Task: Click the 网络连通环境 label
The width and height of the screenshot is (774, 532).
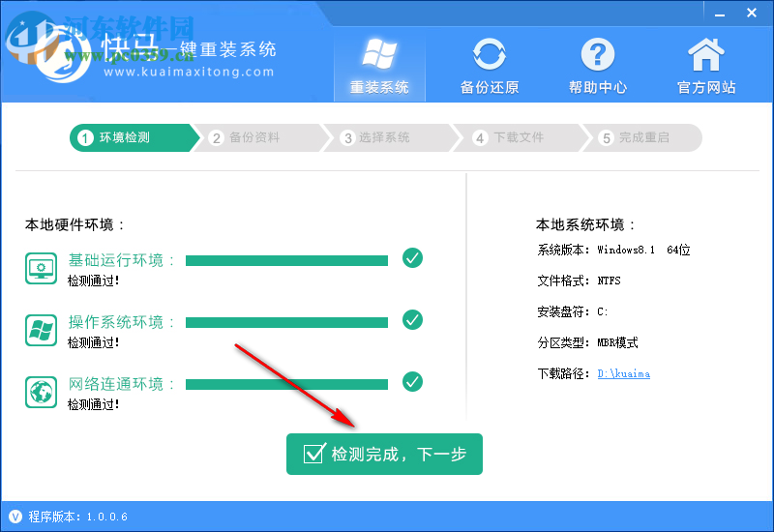Action: pos(120,384)
